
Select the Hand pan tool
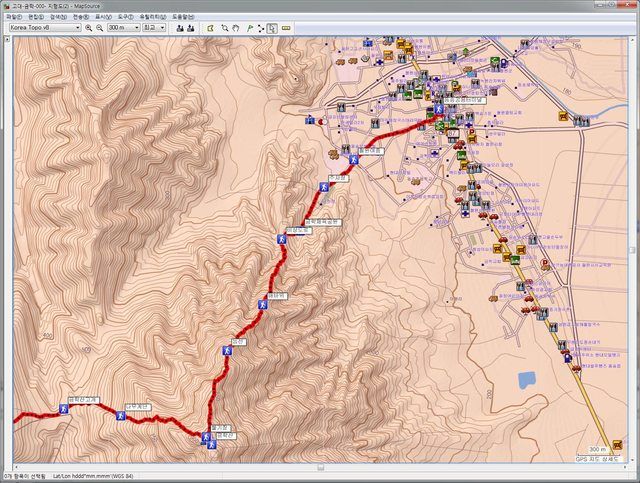[x=236, y=28]
